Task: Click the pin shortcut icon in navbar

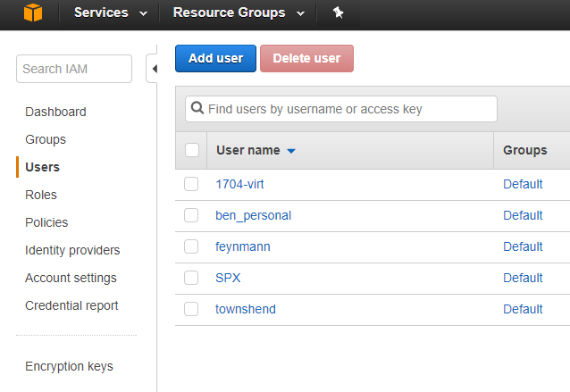Action: pyautogui.click(x=338, y=13)
